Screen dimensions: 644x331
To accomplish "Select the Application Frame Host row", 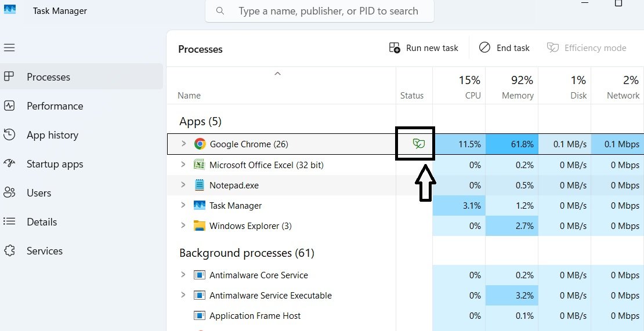I will point(406,316).
